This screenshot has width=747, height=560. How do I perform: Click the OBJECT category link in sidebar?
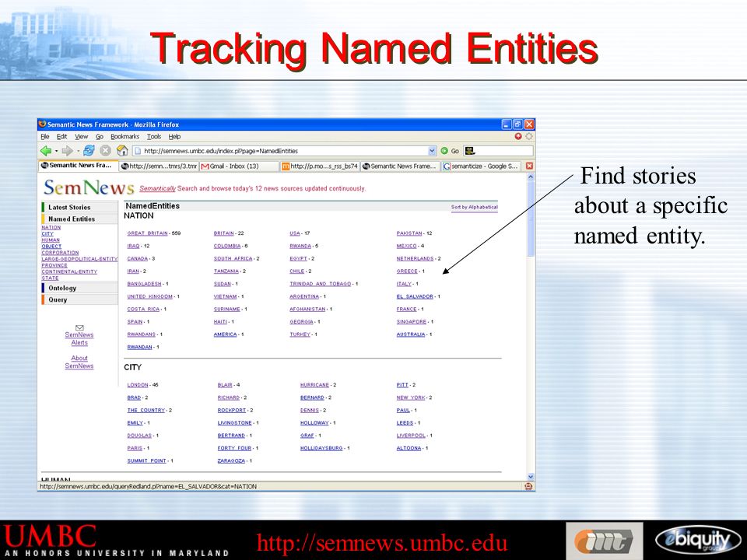pyautogui.click(x=51, y=247)
